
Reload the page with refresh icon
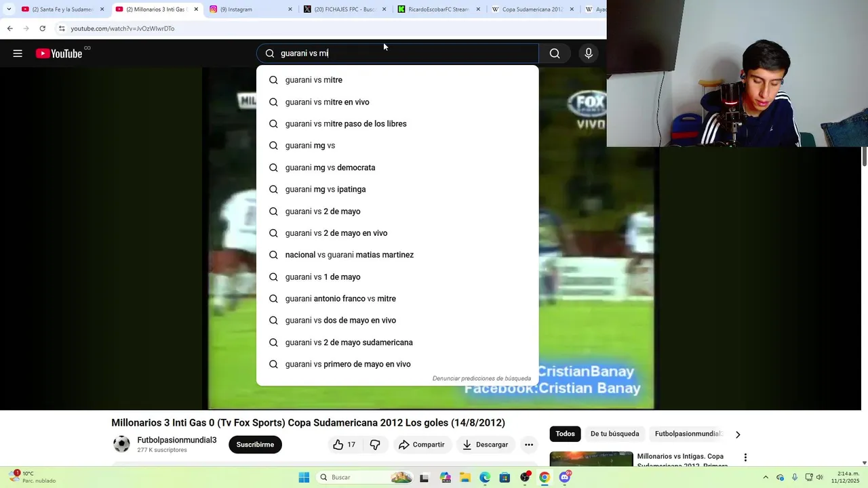(42, 28)
